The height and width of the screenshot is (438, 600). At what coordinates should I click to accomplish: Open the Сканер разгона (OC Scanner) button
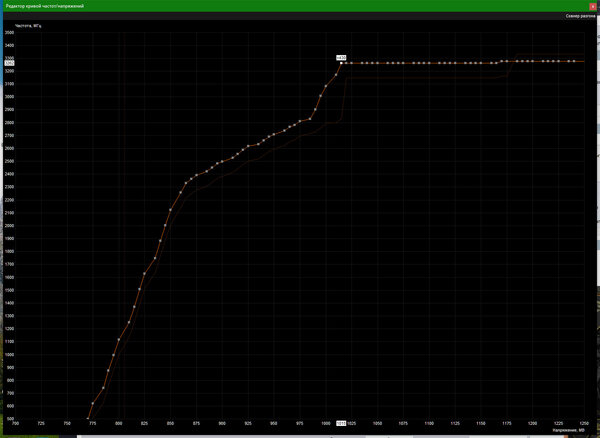click(580, 16)
